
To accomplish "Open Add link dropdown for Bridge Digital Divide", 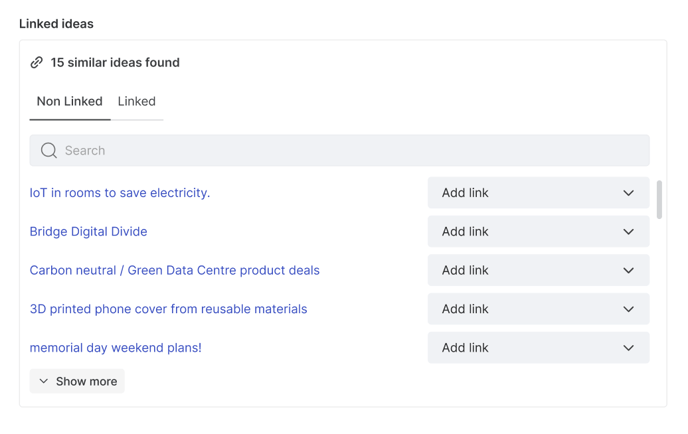I will [538, 231].
